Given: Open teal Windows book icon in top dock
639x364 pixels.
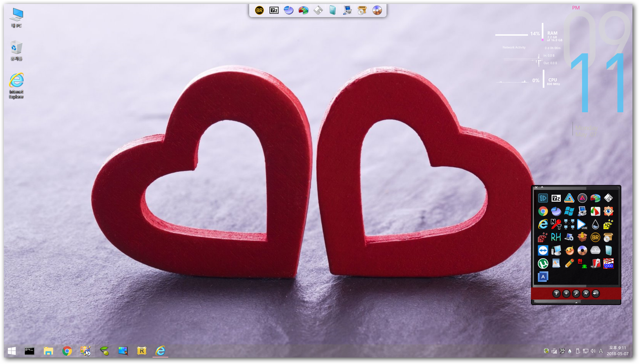Looking at the screenshot, I should 333,10.
